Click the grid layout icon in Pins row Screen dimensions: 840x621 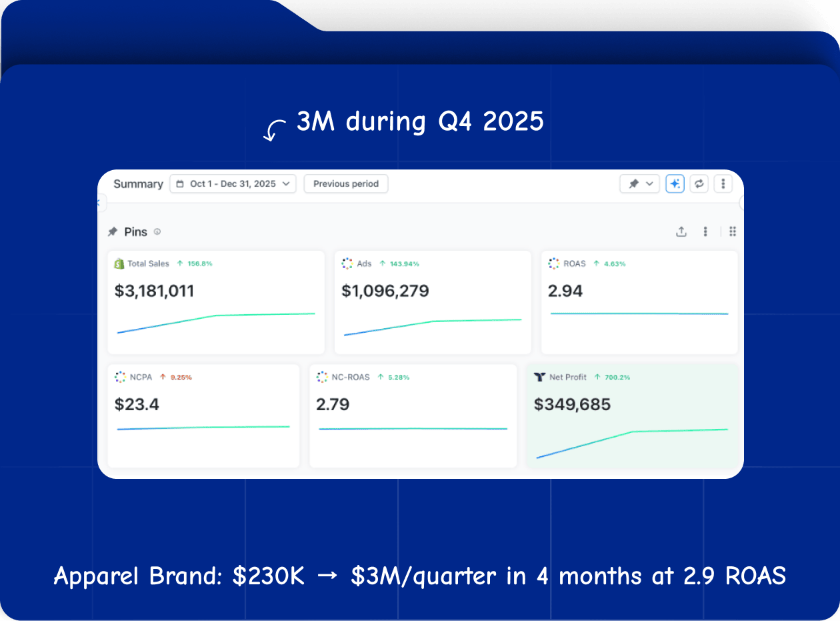(732, 231)
